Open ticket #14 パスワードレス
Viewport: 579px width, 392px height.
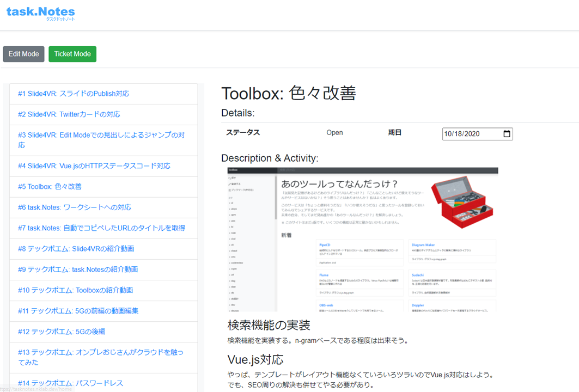(x=103, y=383)
